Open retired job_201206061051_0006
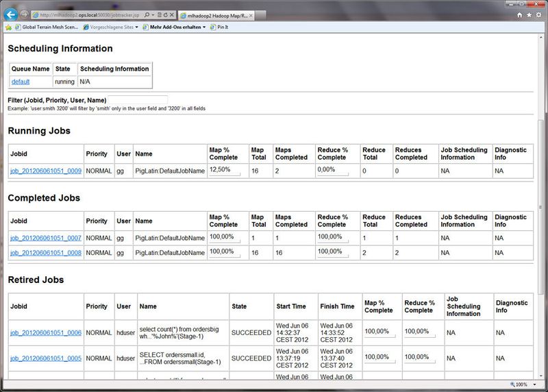The image size is (548, 392). tap(46, 333)
